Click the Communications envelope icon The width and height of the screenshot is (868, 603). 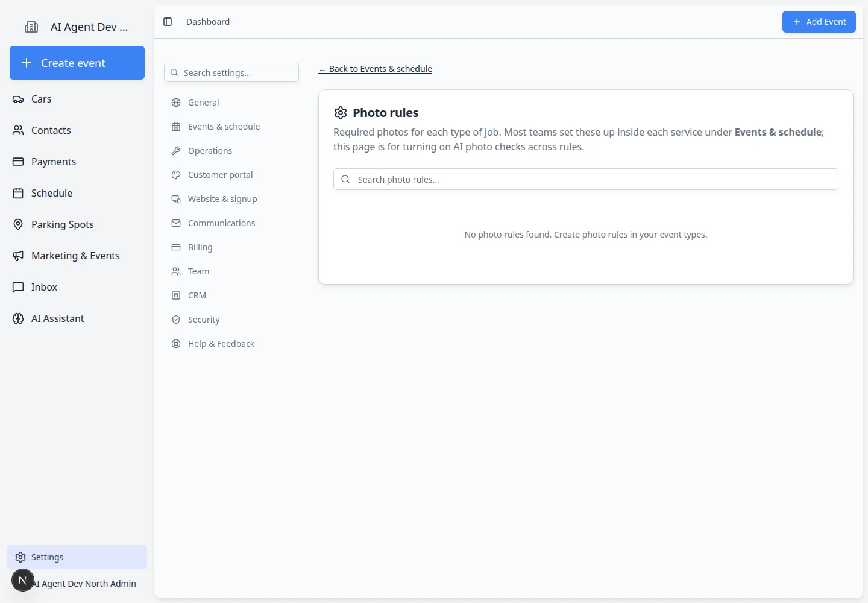[176, 223]
